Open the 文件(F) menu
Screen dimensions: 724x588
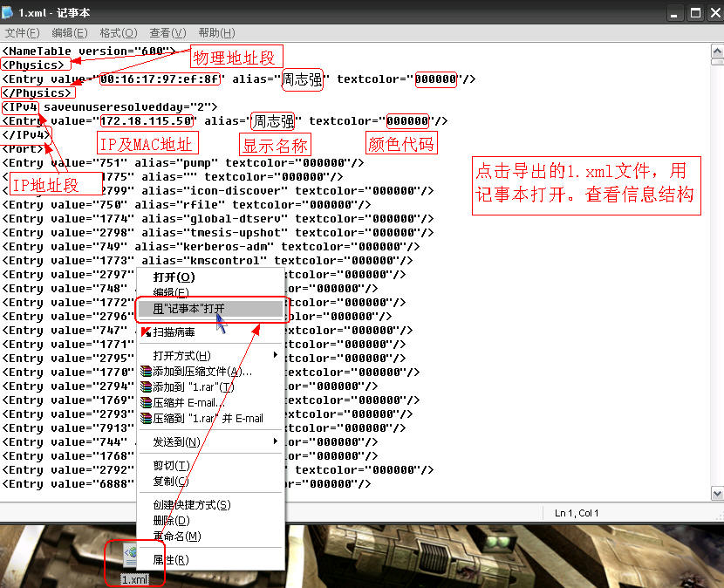[x=22, y=32]
